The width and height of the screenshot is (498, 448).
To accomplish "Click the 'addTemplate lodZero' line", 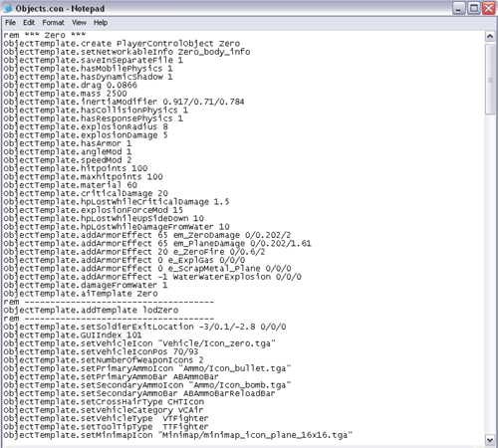I will coord(91,310).
